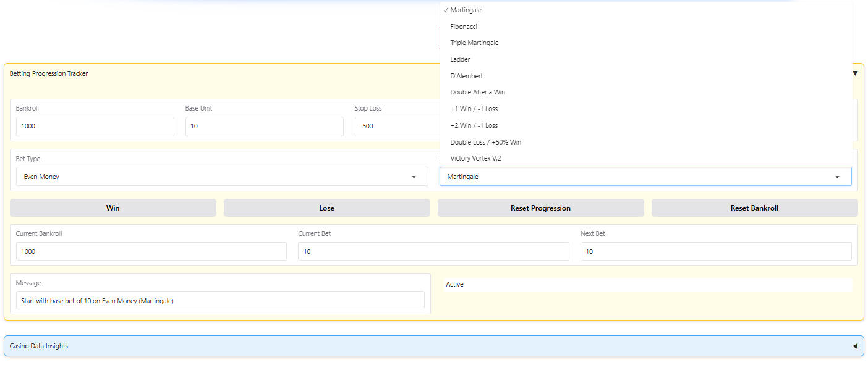Pick the Ladder progression option
Screen dimensions: 868x365
point(460,59)
